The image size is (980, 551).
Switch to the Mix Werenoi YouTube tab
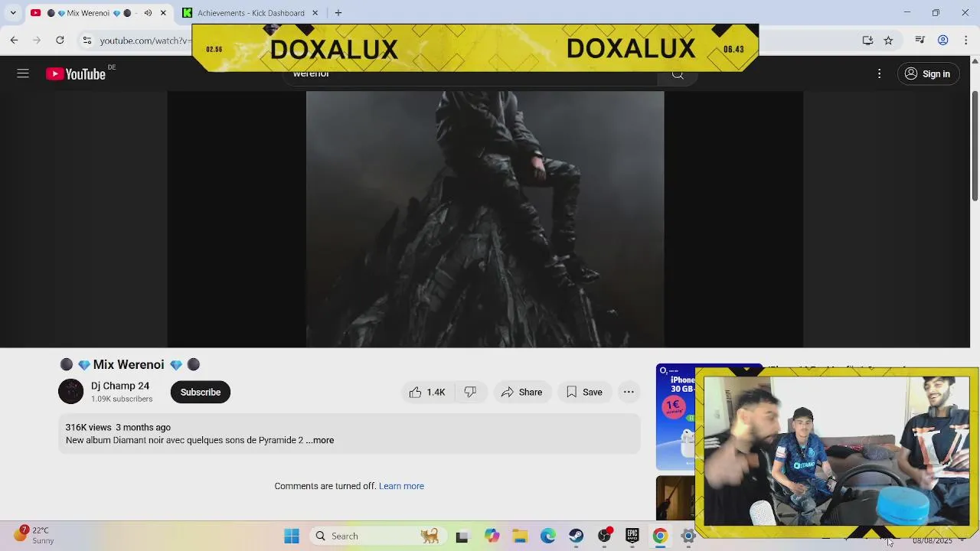tap(98, 13)
